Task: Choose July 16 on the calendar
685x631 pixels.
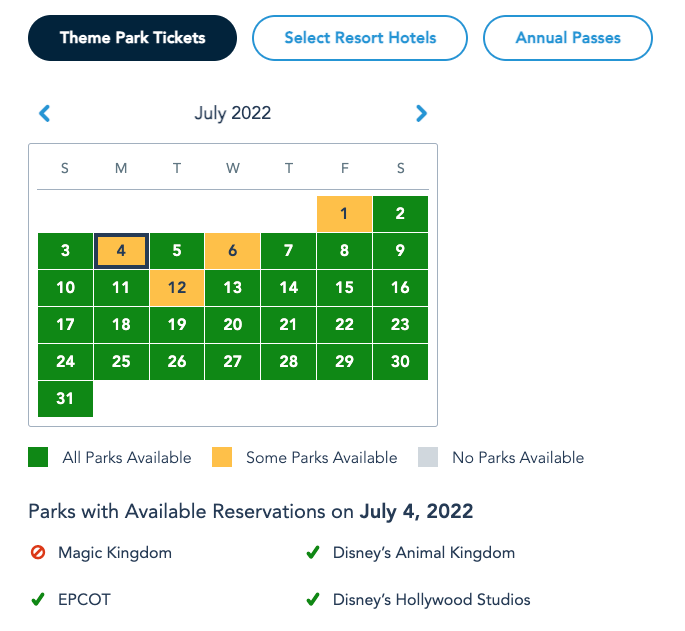Action: (x=400, y=288)
